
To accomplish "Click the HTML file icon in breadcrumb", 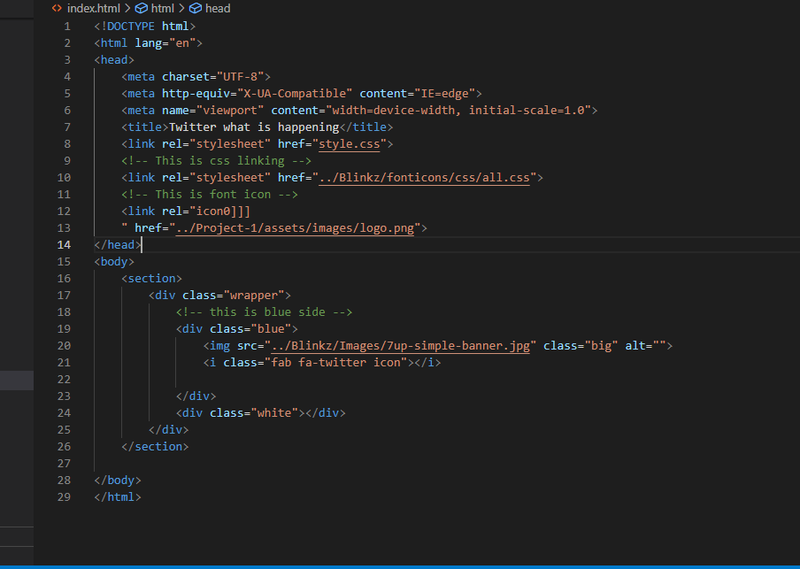I will 57,8.
